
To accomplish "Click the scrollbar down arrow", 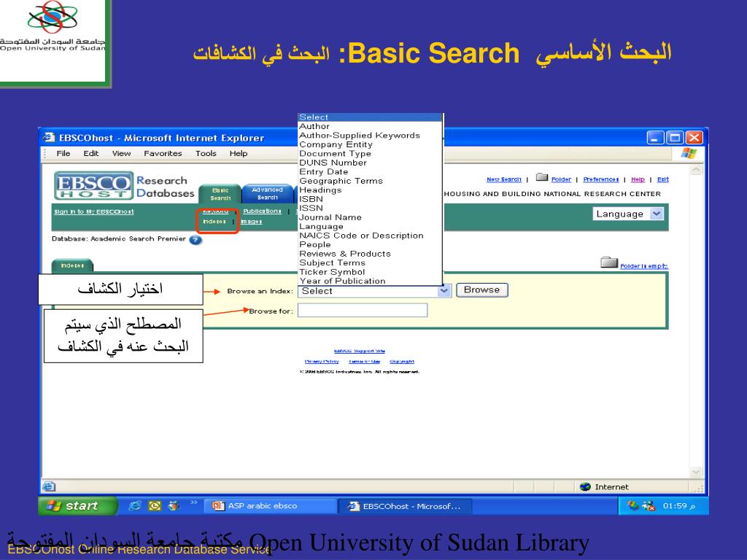I will (696, 472).
